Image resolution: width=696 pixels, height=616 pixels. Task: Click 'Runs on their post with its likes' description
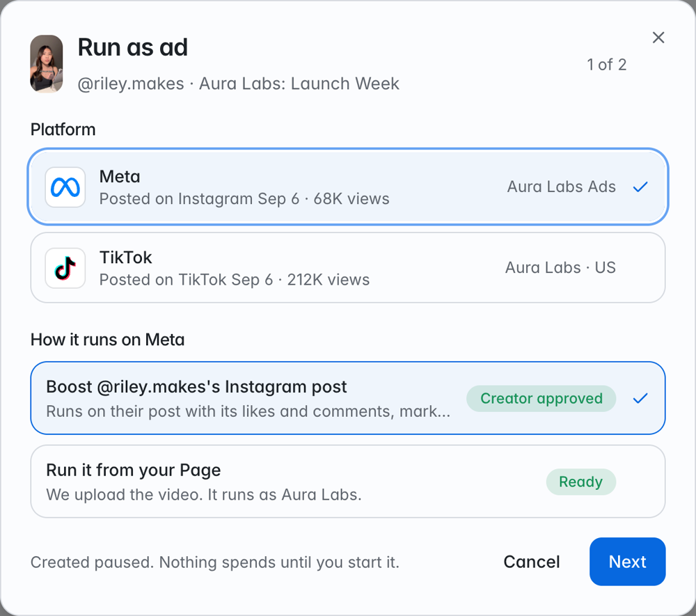[248, 411]
